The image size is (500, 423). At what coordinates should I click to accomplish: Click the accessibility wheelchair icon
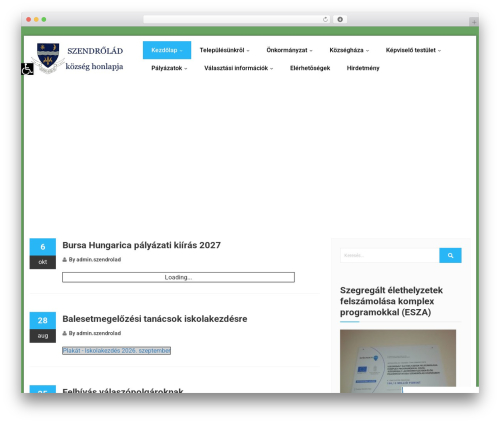[x=27, y=69]
